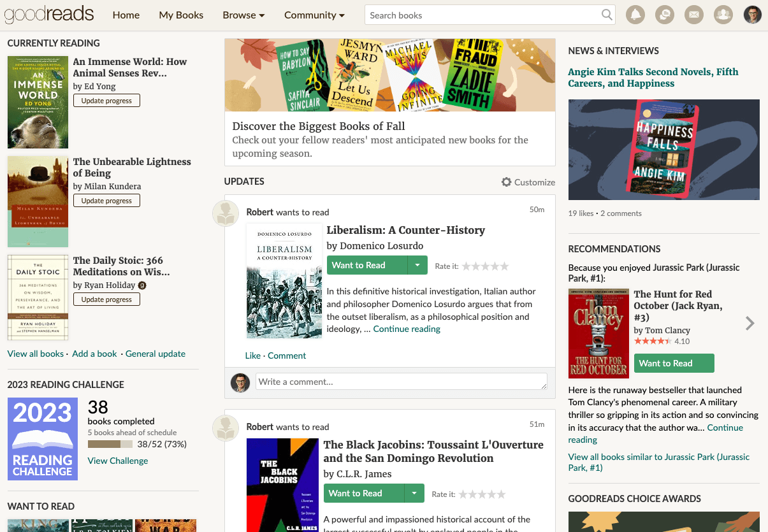Click the Goodreads logo
Screen dimensions: 768x532
(x=49, y=14)
